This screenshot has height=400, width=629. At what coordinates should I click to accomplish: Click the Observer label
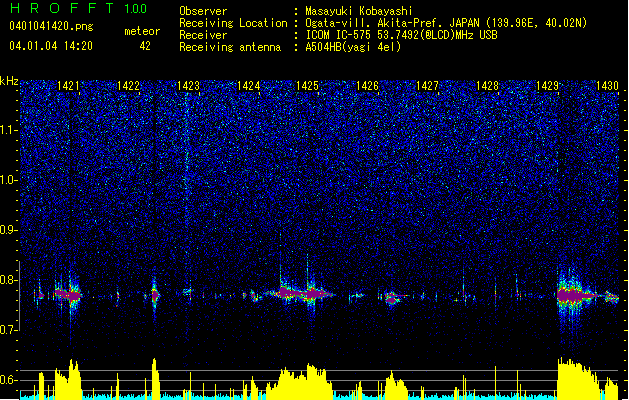point(203,11)
